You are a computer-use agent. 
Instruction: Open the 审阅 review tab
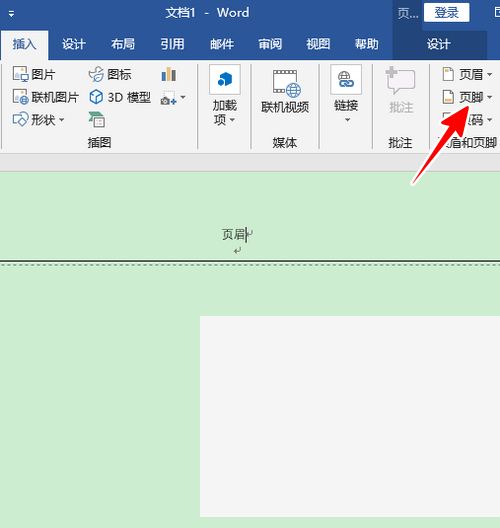[x=270, y=44]
